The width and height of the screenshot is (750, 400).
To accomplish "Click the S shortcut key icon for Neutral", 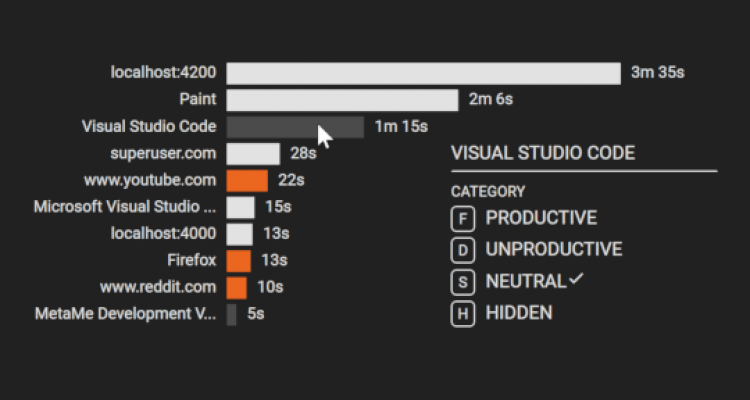I will 463,282.
